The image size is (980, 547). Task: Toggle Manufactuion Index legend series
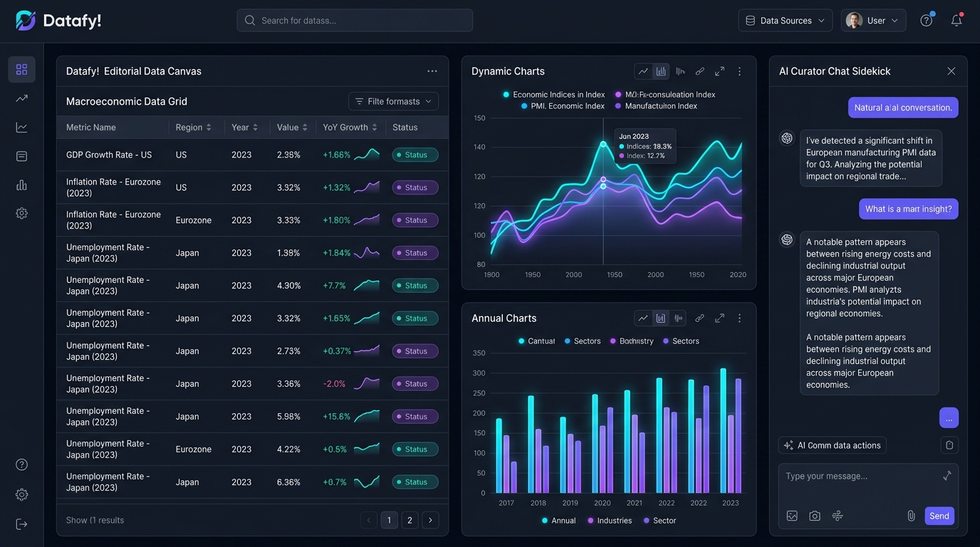coord(655,106)
